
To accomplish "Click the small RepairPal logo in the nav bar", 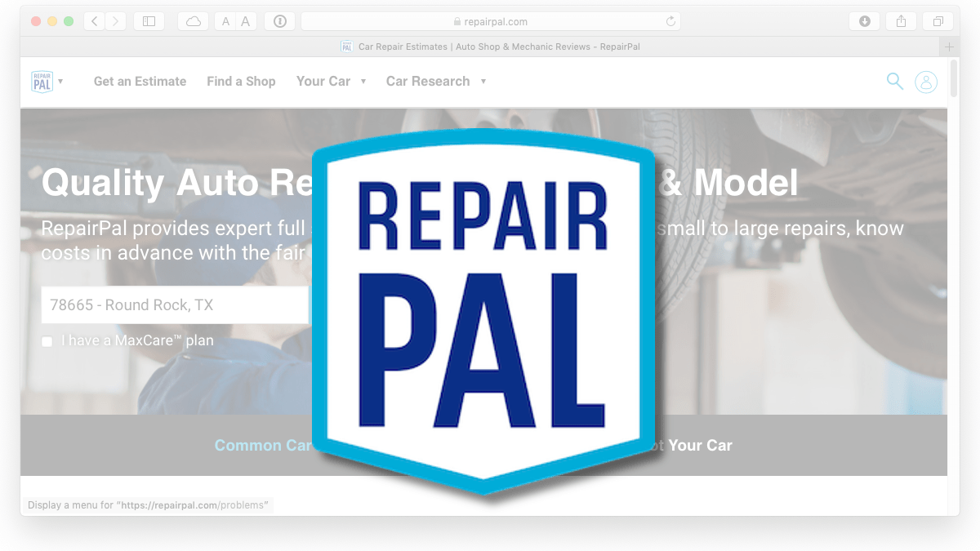I will coord(42,82).
